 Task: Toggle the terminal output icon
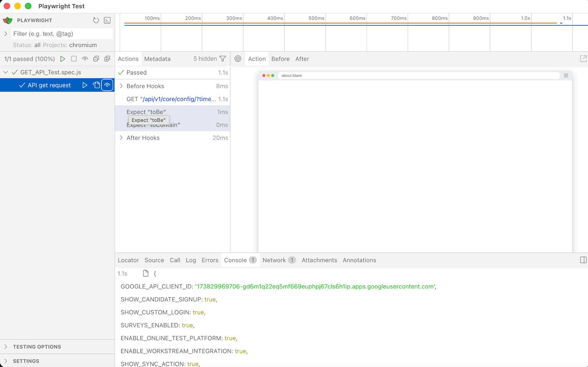(x=107, y=21)
